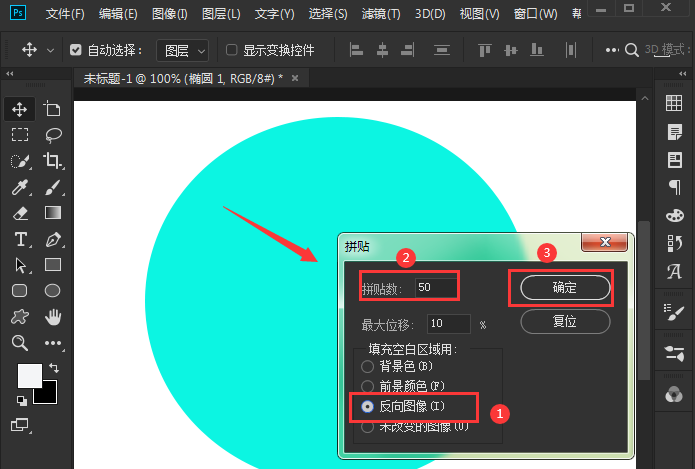Select the 反向图像 radio button
Viewport: 695px width, 469px height.
pos(367,406)
